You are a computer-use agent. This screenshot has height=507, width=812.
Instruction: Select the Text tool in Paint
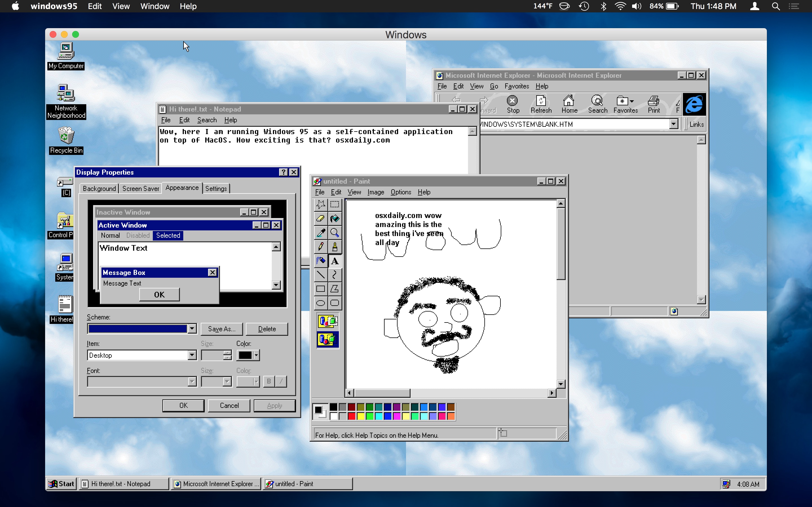[x=335, y=261]
